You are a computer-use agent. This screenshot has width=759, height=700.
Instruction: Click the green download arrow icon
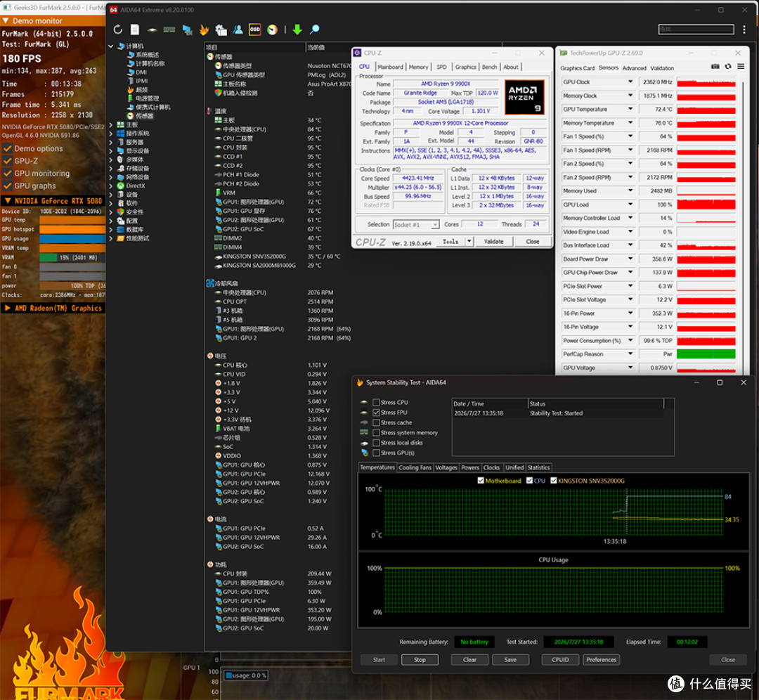(x=297, y=30)
